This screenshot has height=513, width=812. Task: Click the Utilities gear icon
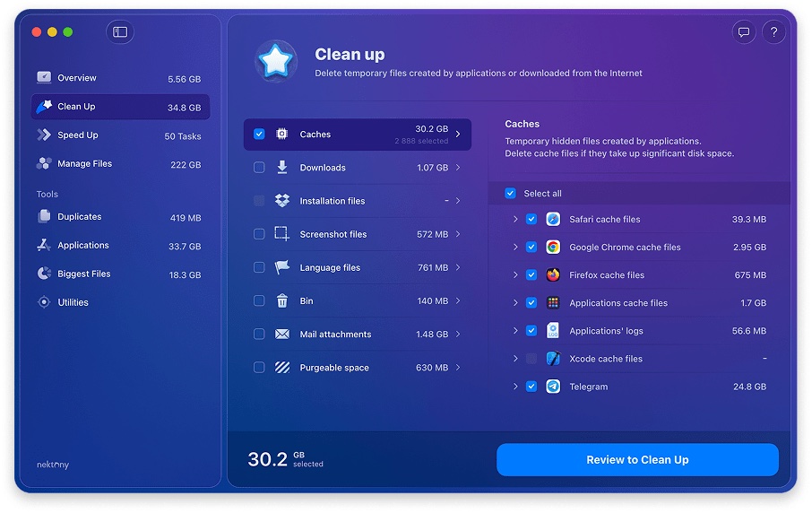(44, 302)
